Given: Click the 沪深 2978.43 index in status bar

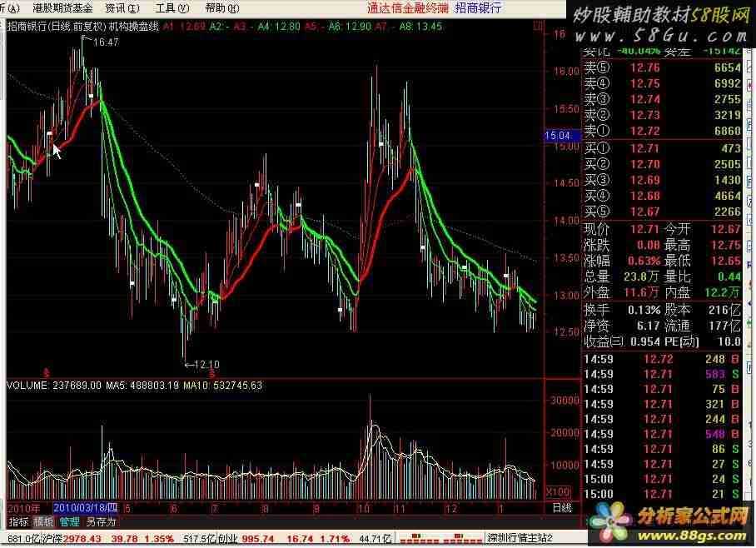Looking at the screenshot, I should [x=72, y=538].
